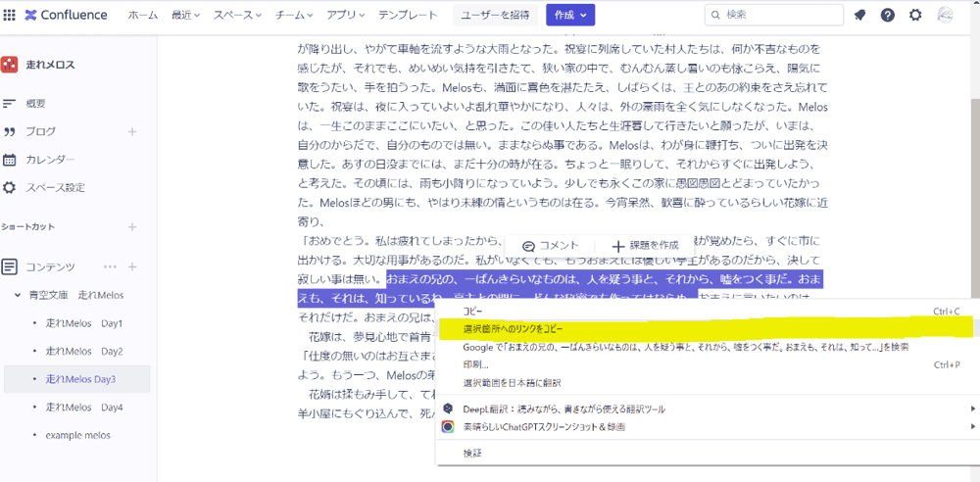Open テンプレート in top navigation
The width and height of the screenshot is (980, 482).
point(408,15)
